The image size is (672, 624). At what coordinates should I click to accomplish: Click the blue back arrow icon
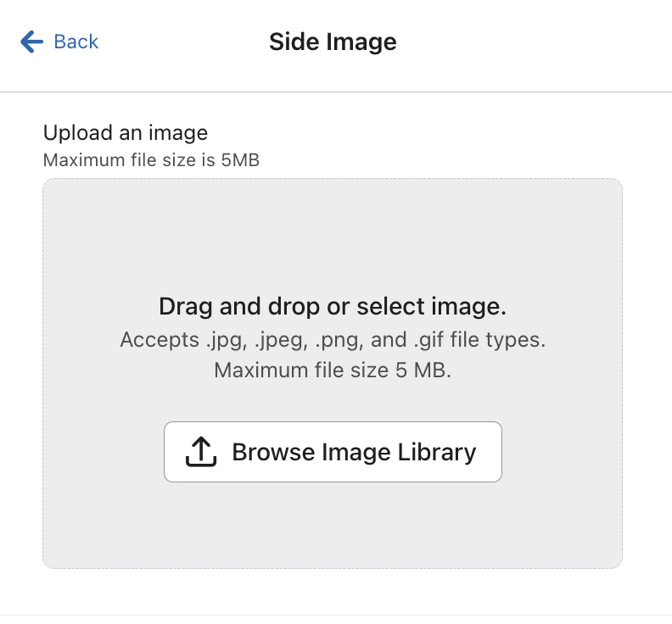pyautogui.click(x=31, y=42)
